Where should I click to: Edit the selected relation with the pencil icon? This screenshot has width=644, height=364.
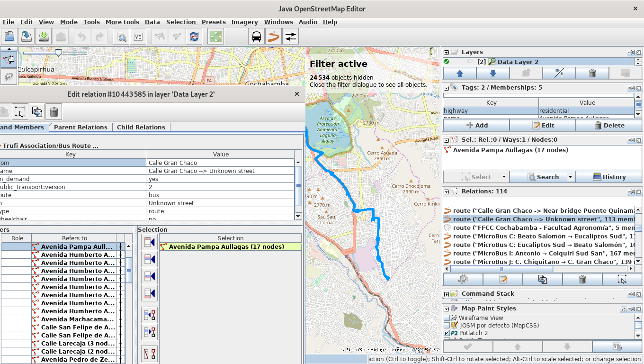point(502,279)
